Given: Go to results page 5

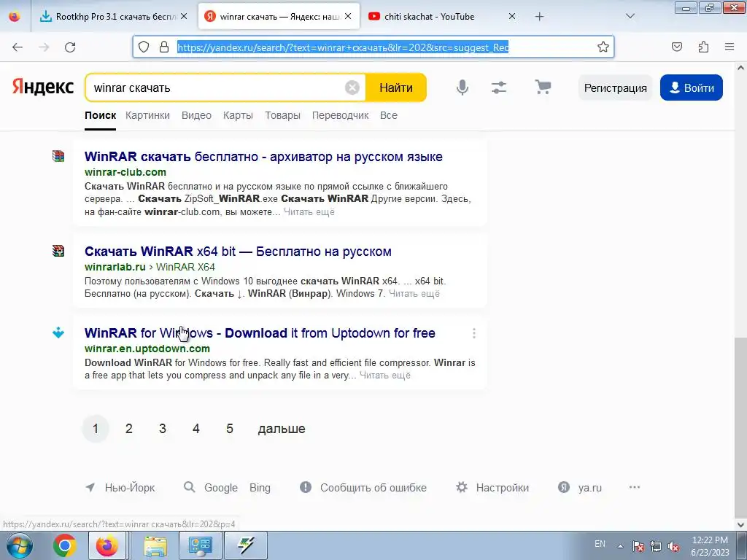Looking at the screenshot, I should tap(230, 429).
